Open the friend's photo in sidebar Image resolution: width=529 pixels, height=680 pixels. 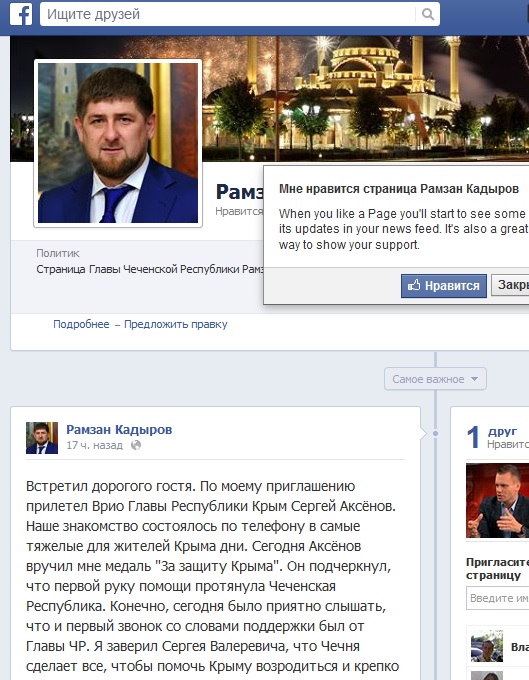(497, 500)
